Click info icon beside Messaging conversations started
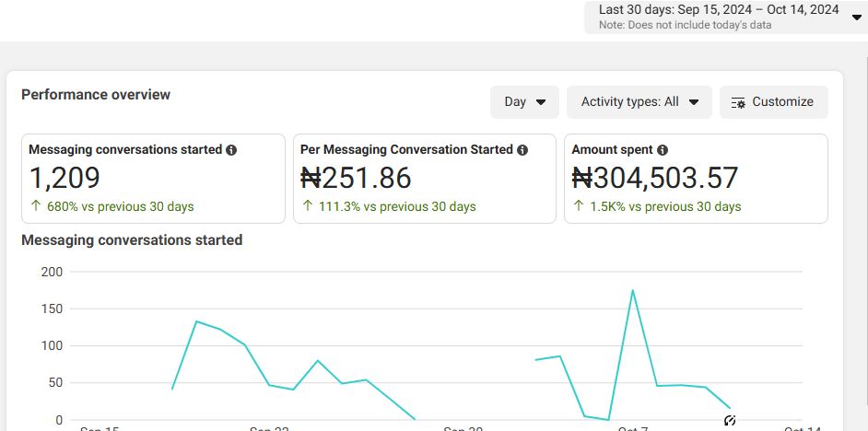 pyautogui.click(x=231, y=150)
